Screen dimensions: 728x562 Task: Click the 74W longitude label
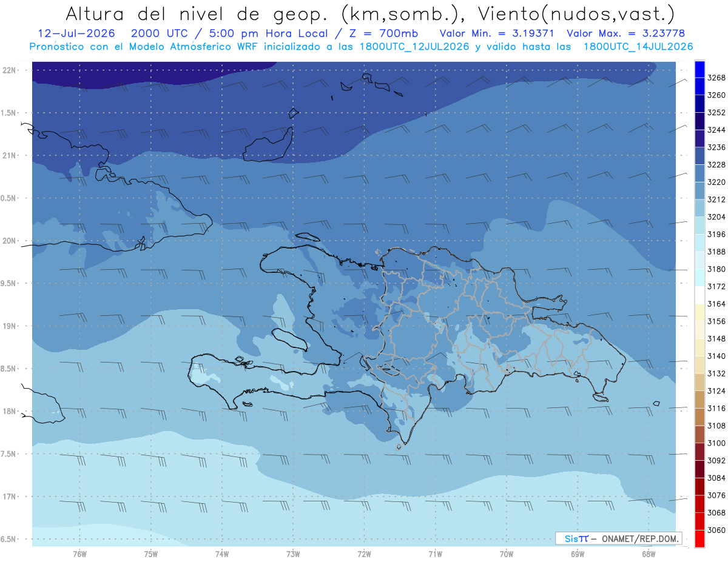[221, 554]
